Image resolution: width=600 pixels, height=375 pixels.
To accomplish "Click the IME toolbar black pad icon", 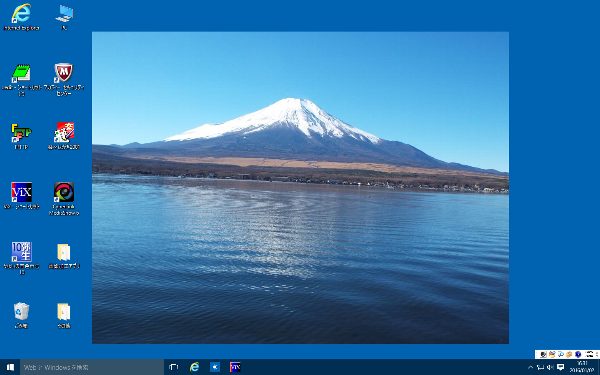I will [x=543, y=354].
